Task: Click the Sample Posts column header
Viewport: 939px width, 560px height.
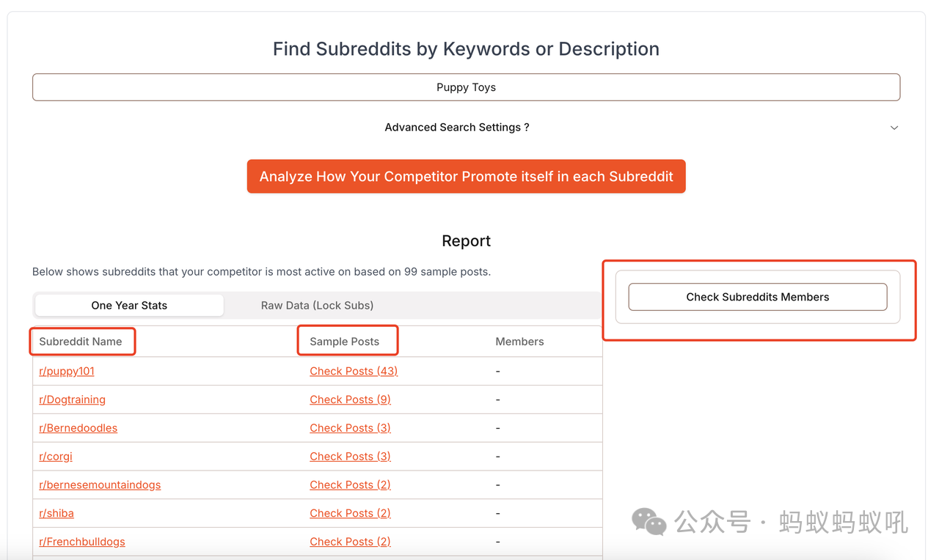Action: click(345, 342)
